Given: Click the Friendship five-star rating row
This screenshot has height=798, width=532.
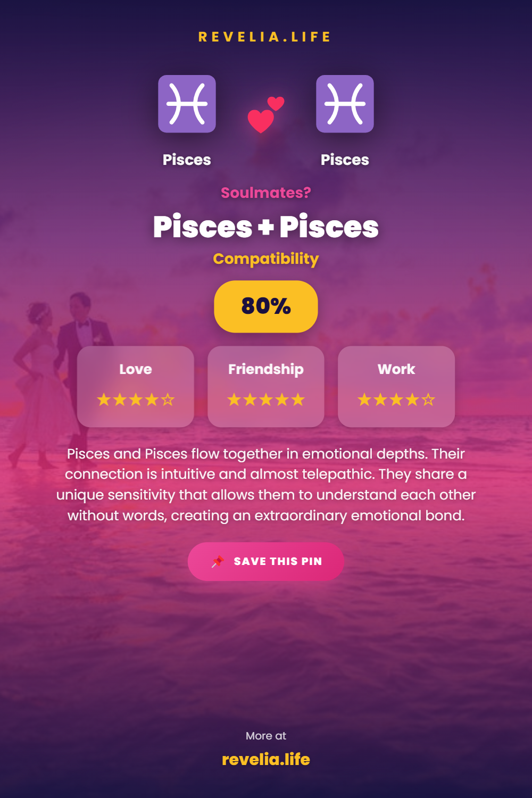Looking at the screenshot, I should pyautogui.click(x=266, y=400).
